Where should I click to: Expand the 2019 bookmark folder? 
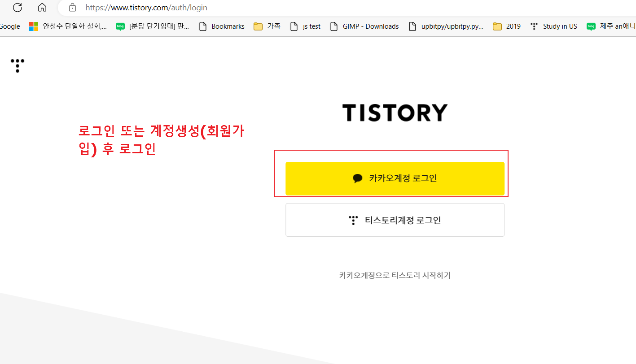[x=507, y=26]
